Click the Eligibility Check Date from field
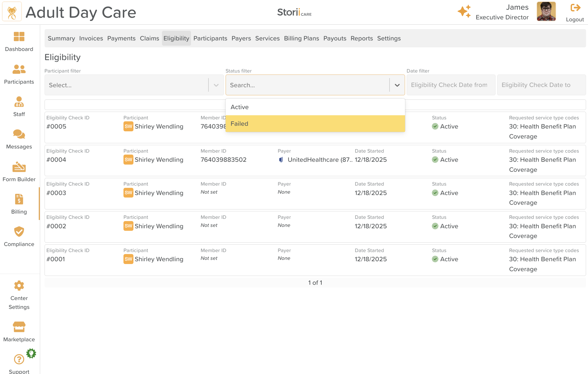Screen dimensions: 588x374 [x=451, y=85]
